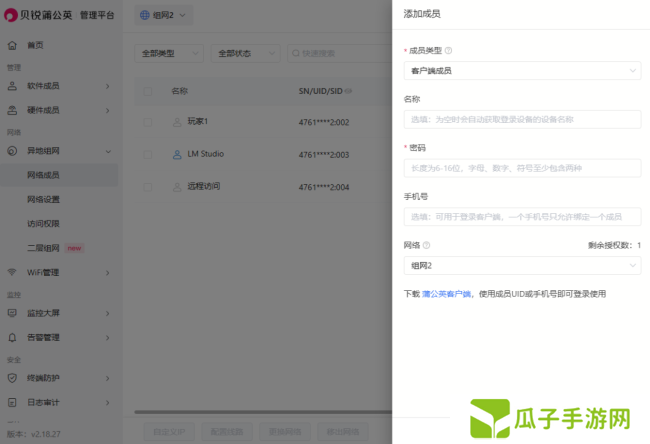Click the 硬件成员 device icon
Viewport: 650px width, 444px height.
(12, 110)
